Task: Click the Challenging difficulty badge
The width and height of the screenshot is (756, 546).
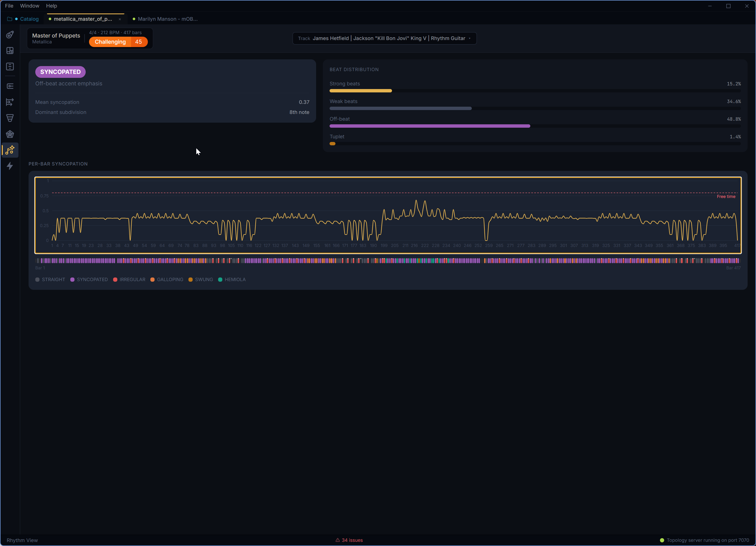Action: tap(118, 42)
